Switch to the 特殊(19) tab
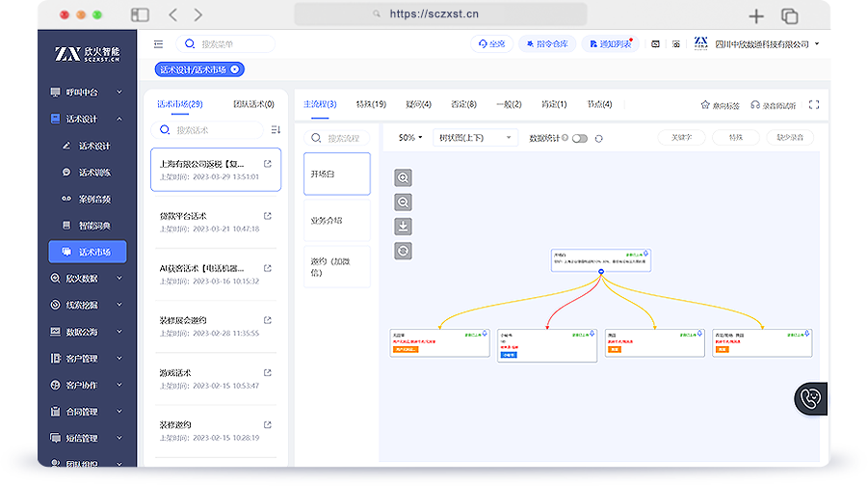This screenshot has width=868, height=486. 370,104
